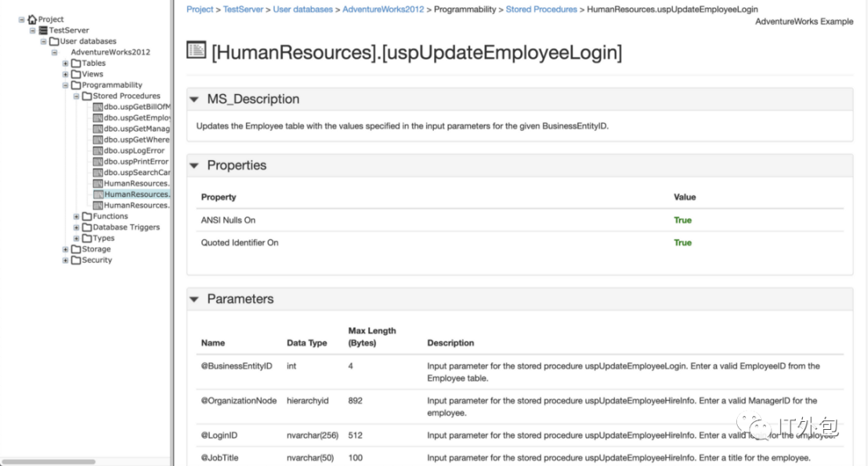Click the TestServer server icon

click(x=43, y=31)
